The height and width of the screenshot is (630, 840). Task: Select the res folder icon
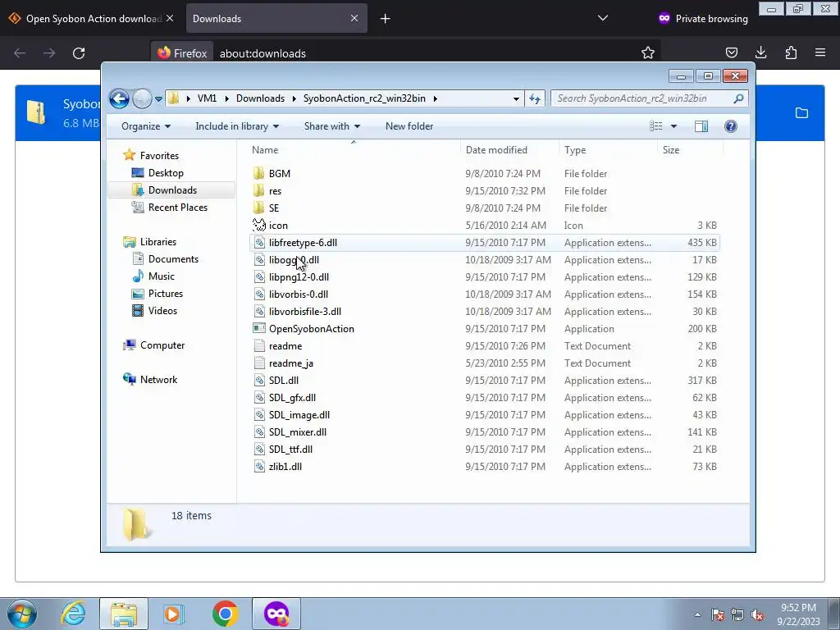click(x=258, y=190)
